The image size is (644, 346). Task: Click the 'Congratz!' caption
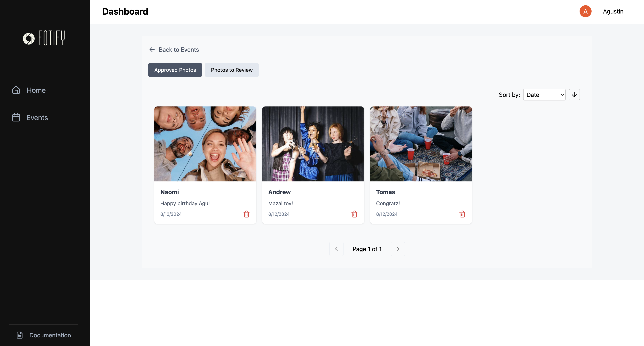pos(388,203)
